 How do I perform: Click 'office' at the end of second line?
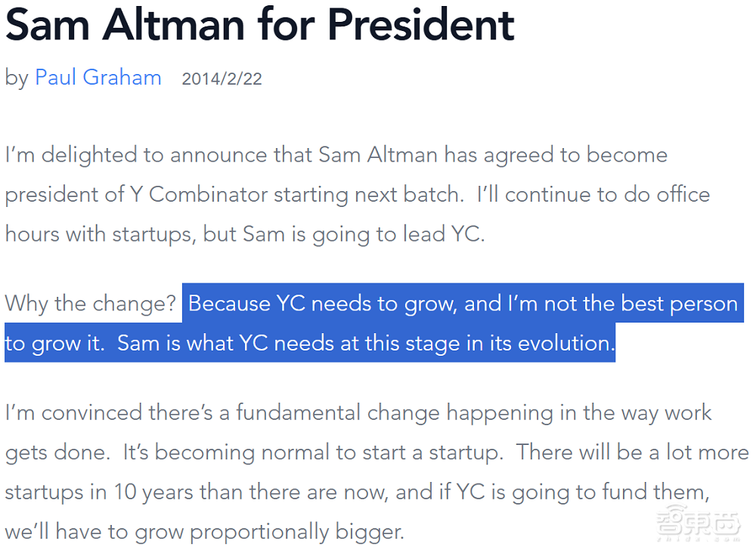[x=678, y=194]
